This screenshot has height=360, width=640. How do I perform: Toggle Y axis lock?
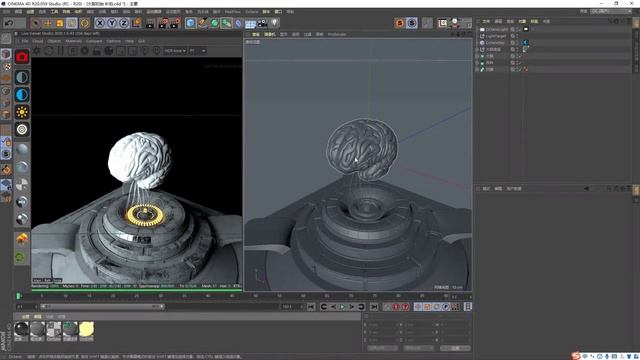click(x=111, y=23)
